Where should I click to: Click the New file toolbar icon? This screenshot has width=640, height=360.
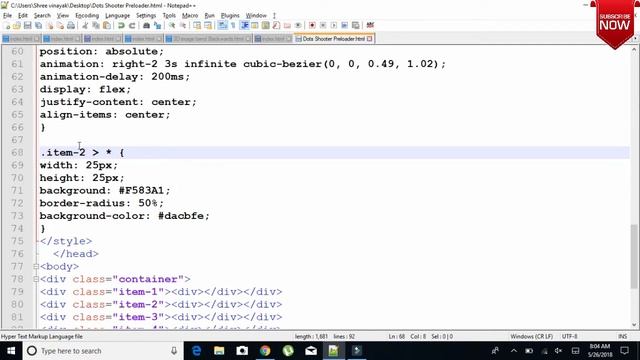coord(7,26)
